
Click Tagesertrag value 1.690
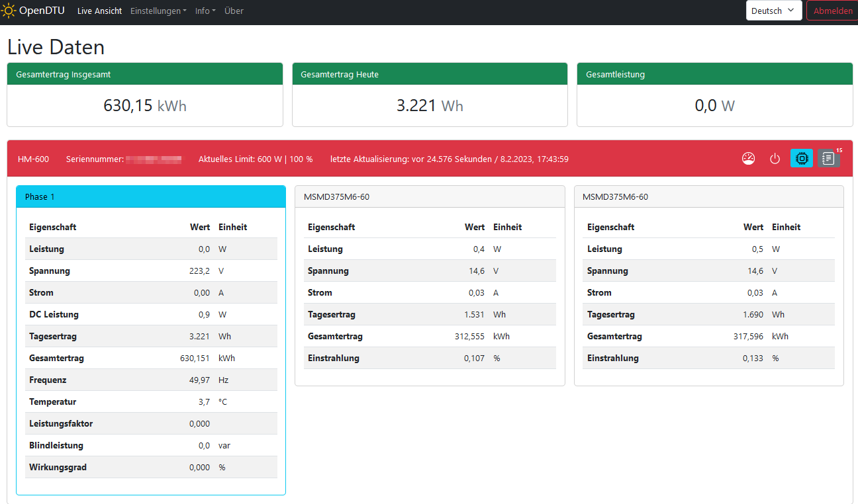click(x=753, y=314)
